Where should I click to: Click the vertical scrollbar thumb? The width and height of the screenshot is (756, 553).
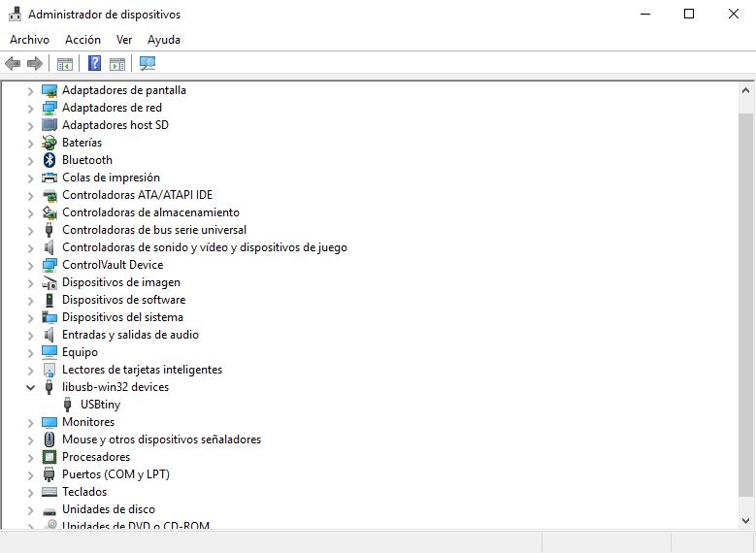(745, 305)
